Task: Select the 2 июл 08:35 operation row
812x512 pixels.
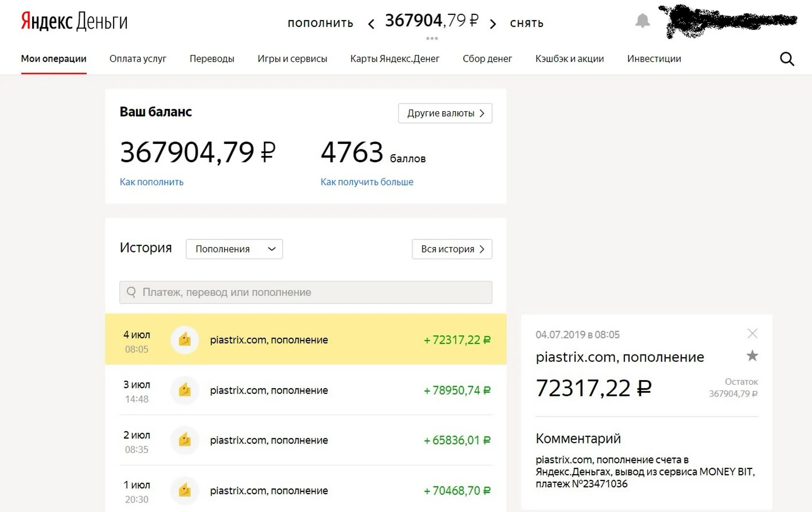Action: click(306, 440)
